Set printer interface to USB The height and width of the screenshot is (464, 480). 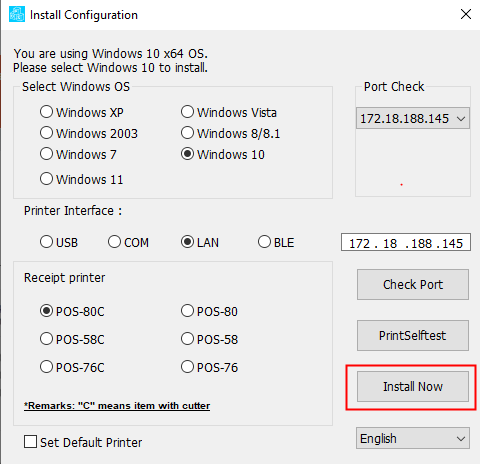(x=59, y=242)
